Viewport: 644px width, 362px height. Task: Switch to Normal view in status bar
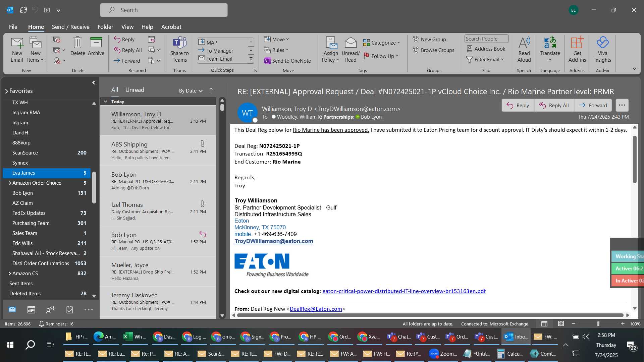pos(544,324)
